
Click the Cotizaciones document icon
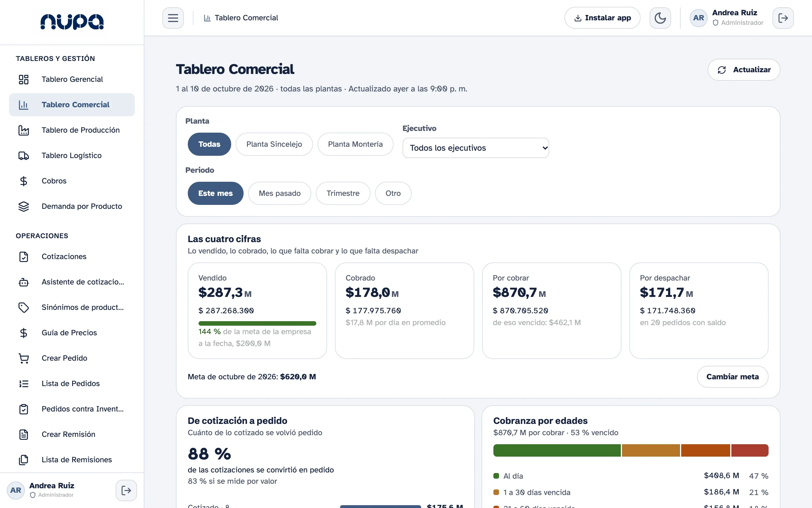point(23,257)
